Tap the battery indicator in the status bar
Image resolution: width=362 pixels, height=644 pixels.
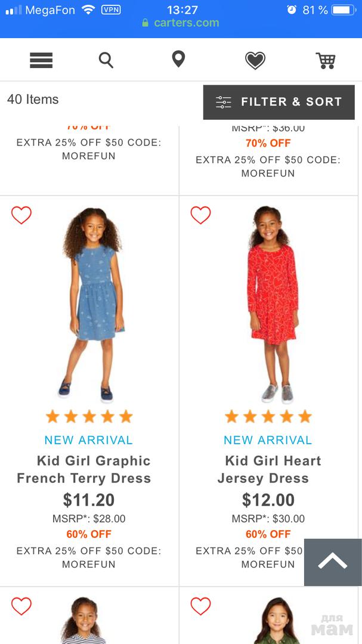tap(343, 10)
